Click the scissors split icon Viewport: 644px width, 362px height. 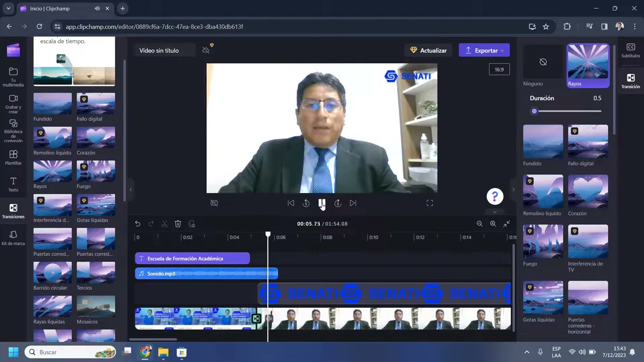tap(165, 224)
